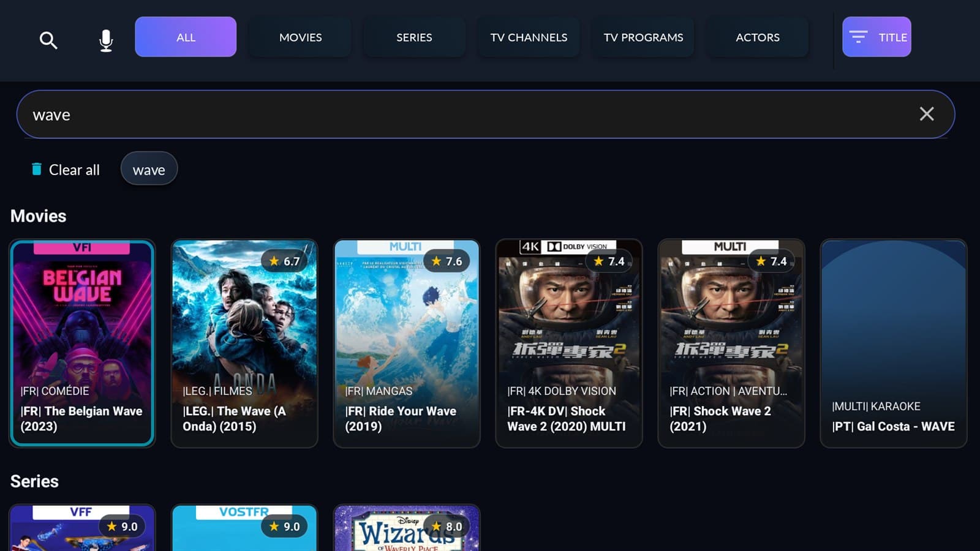Select the TV CHANNELS tab

point(528,37)
